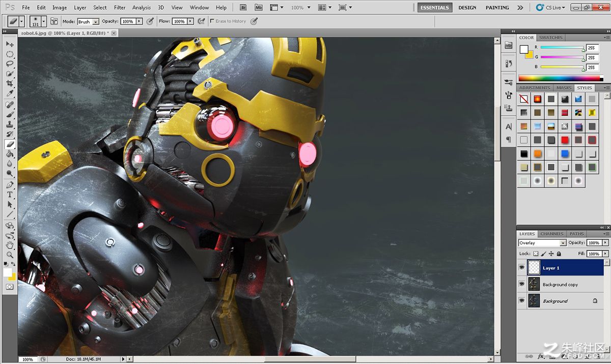Viewport: 611px width, 364px height.
Task: Select the History Brush tool
Action: (10, 134)
